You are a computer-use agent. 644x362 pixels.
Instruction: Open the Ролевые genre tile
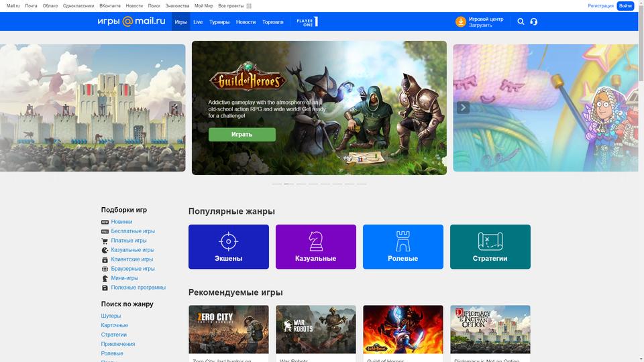click(403, 247)
